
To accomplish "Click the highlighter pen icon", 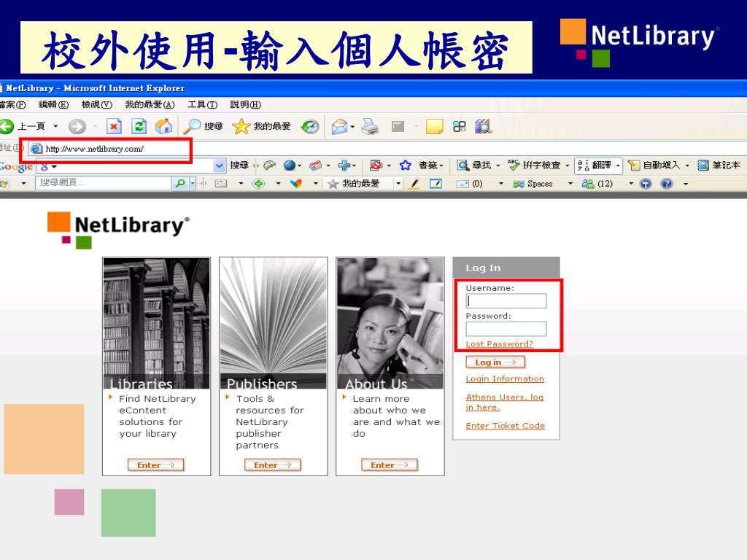I will click(414, 184).
